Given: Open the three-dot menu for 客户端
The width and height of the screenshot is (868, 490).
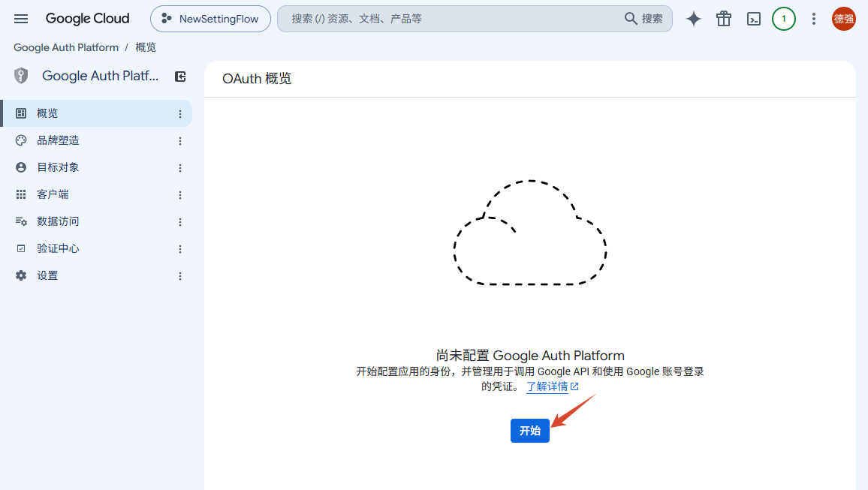Looking at the screenshot, I should [180, 195].
